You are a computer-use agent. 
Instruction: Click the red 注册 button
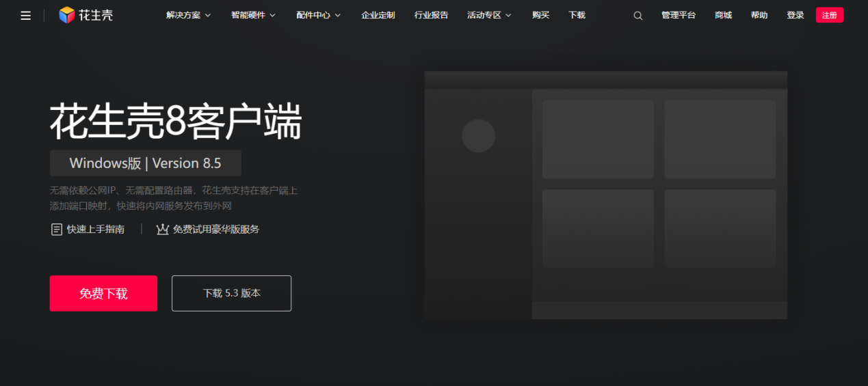pos(830,15)
